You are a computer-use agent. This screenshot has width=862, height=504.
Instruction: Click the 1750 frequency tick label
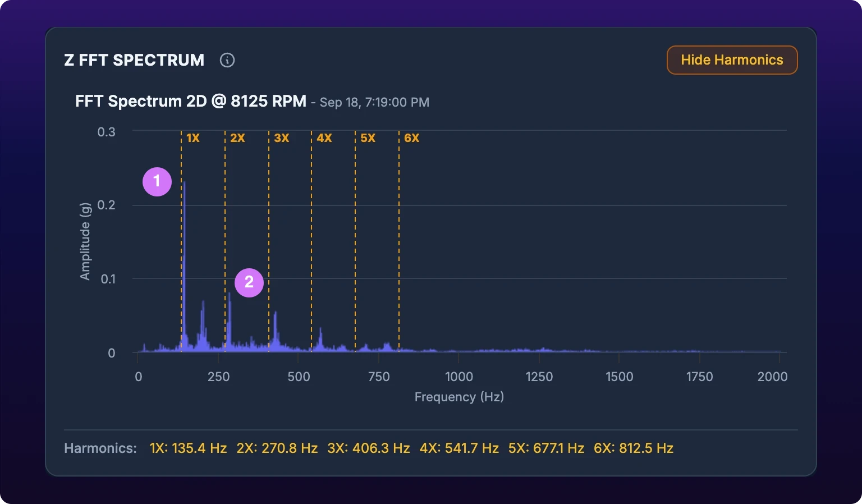(x=700, y=377)
